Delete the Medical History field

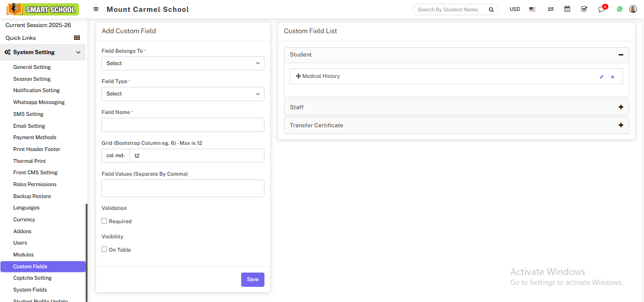(x=613, y=76)
